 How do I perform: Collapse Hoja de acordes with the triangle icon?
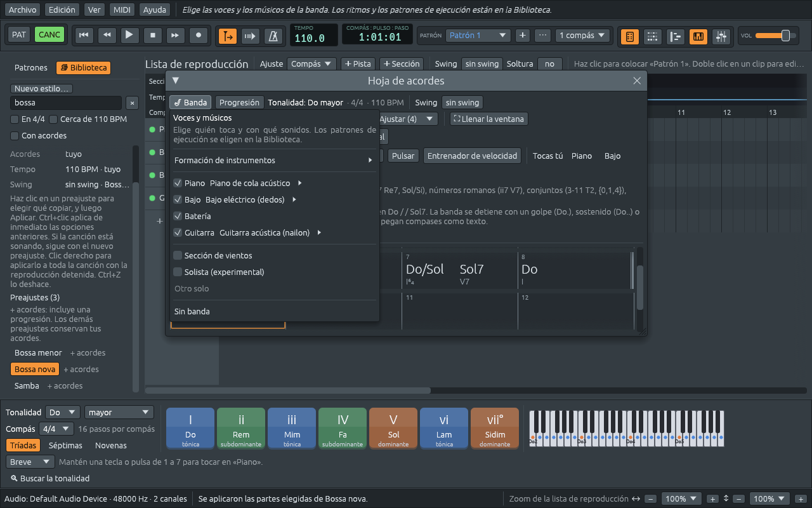click(176, 81)
